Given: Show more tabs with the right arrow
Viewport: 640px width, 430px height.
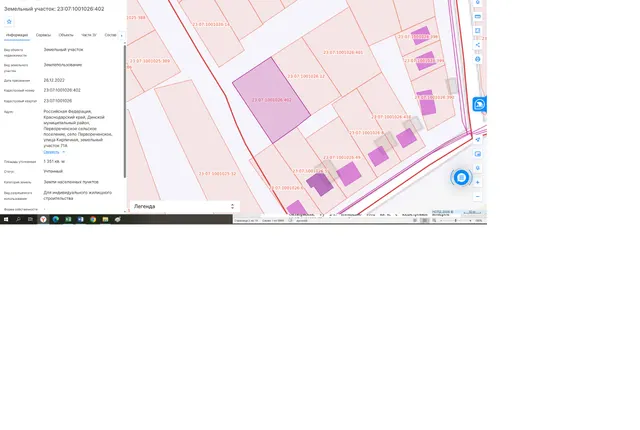Looking at the screenshot, I should pos(121,35).
